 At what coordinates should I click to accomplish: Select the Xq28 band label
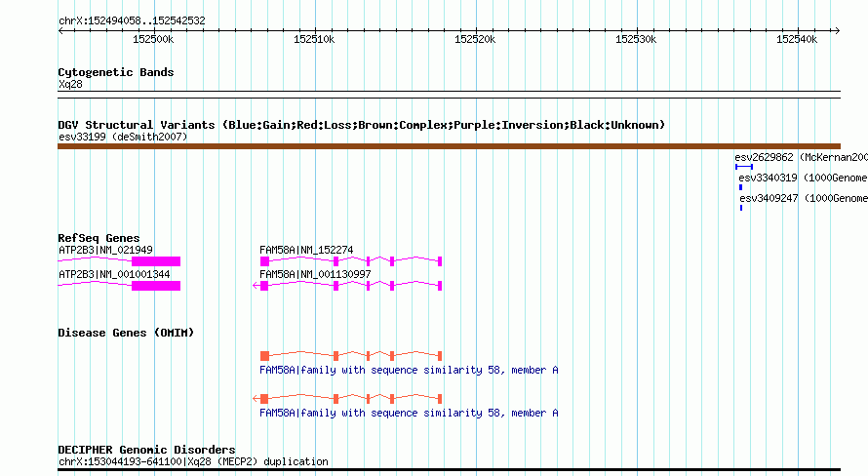pyautogui.click(x=70, y=84)
